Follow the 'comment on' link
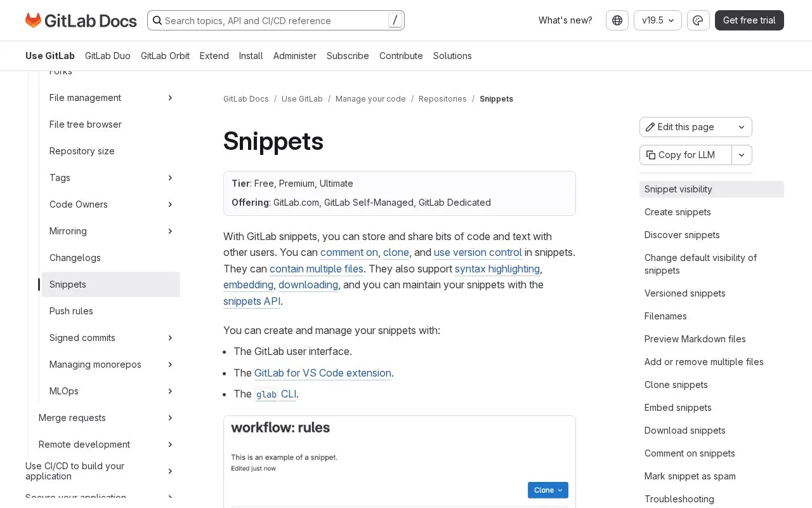The width and height of the screenshot is (812, 508). [x=349, y=252]
